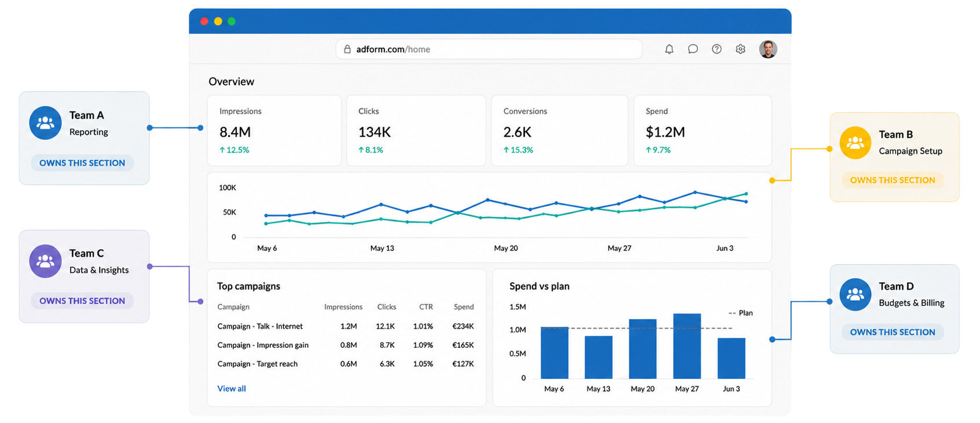Open the chat messages icon
This screenshot has width=980, height=423.
(x=693, y=49)
